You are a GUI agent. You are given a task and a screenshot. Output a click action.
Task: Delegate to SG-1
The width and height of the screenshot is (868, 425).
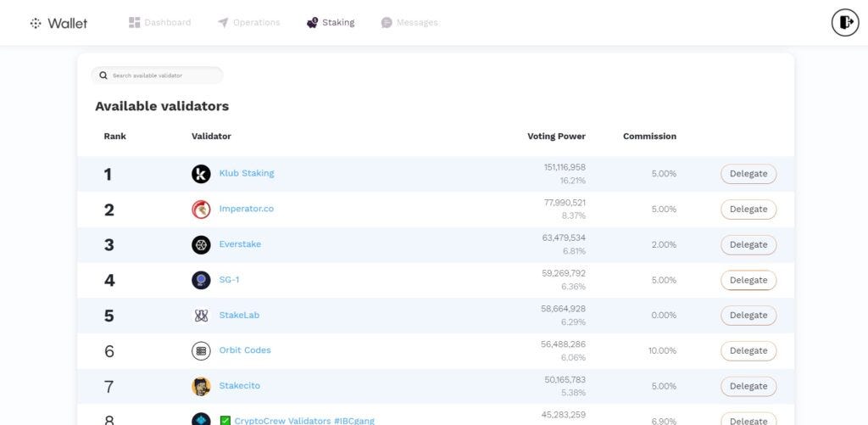point(748,281)
